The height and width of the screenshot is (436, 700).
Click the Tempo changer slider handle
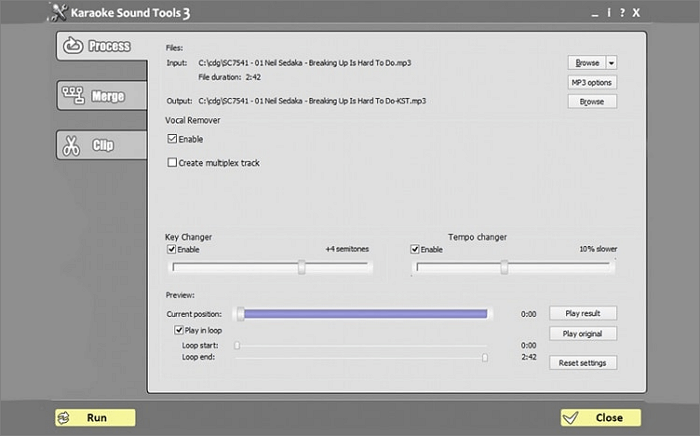504,267
